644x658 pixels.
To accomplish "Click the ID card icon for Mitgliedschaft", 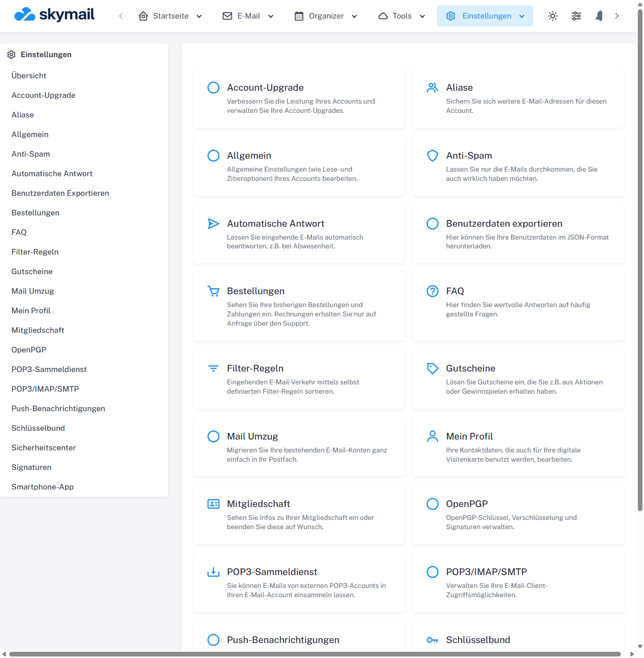I will coord(213,504).
